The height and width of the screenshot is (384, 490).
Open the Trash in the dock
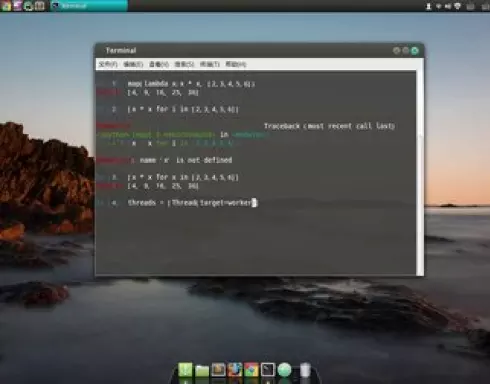click(305, 370)
